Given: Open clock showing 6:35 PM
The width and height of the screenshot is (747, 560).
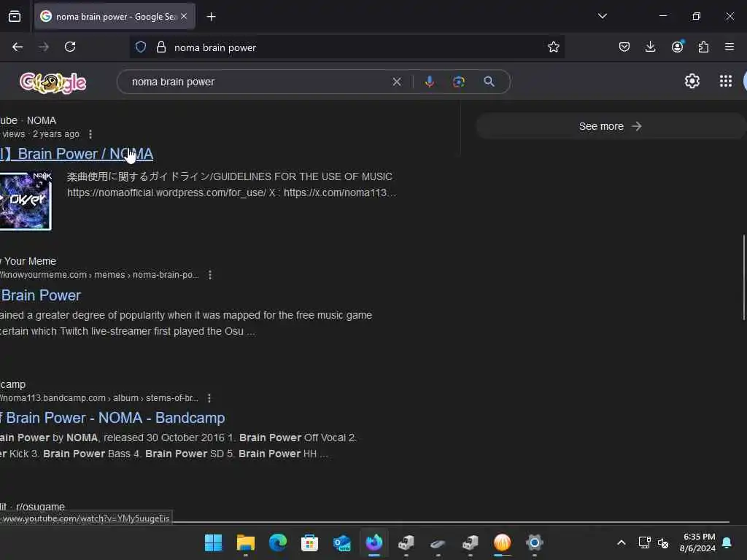Looking at the screenshot, I should [697, 542].
